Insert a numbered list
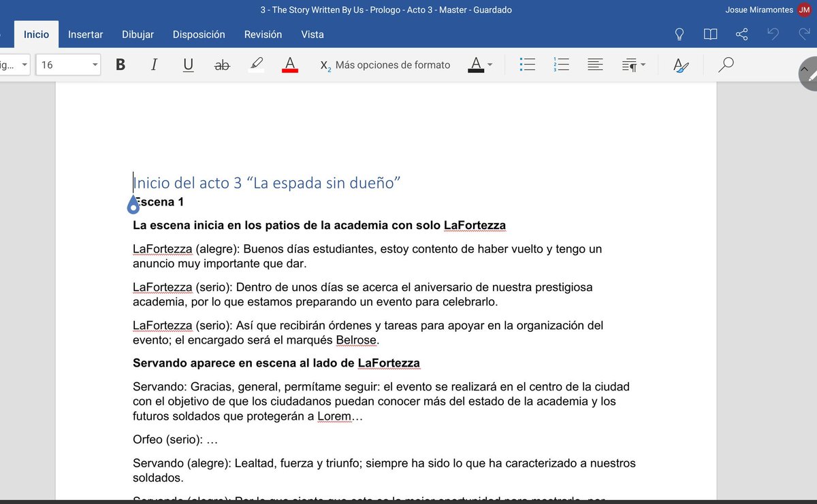Image resolution: width=817 pixels, height=504 pixels. tap(561, 65)
